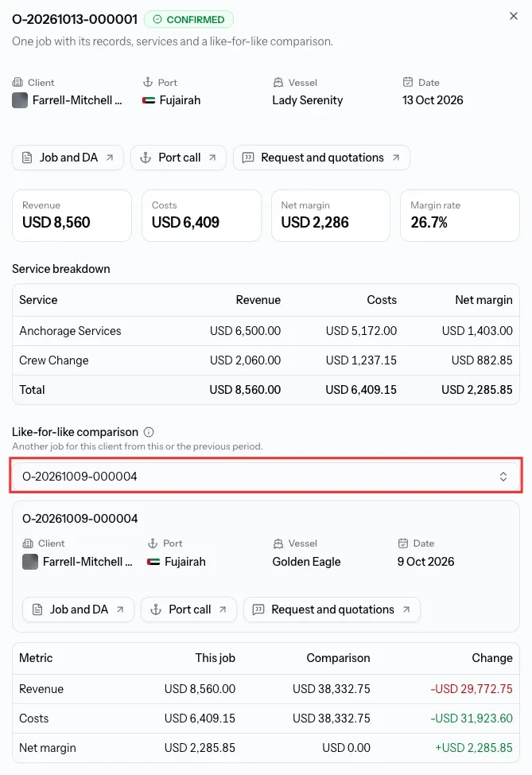
Task: Click Net margin change +USD 2,285.85
Action: click(x=474, y=748)
